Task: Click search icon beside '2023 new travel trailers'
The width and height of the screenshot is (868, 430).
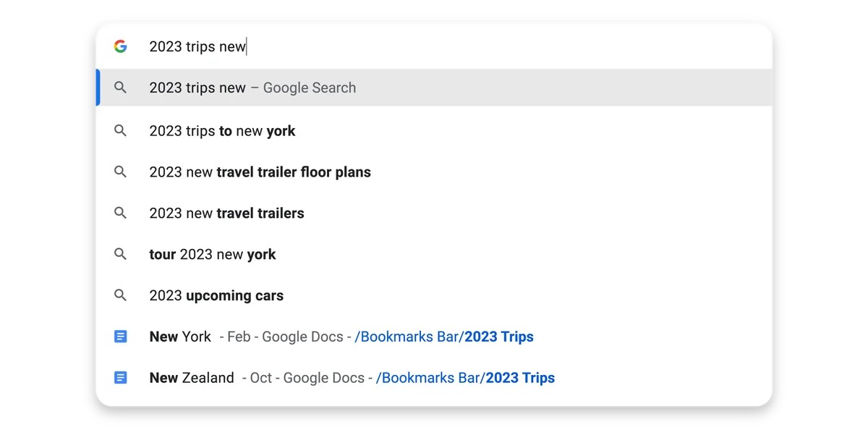Action: click(121, 214)
